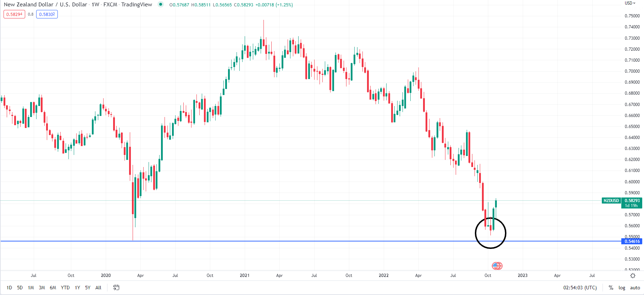Click the FXCM source label
This screenshot has height=295, width=644.
click(110, 5)
